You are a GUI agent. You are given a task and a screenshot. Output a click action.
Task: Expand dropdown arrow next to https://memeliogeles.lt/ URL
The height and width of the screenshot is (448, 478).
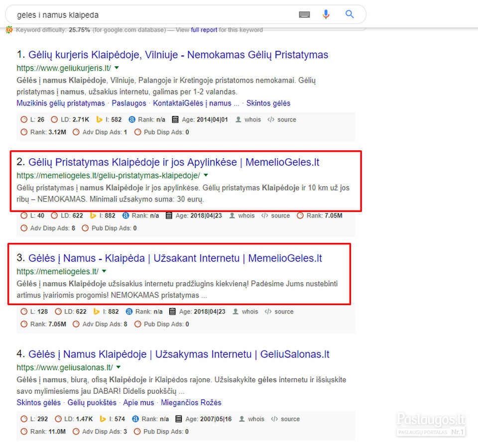(x=104, y=271)
